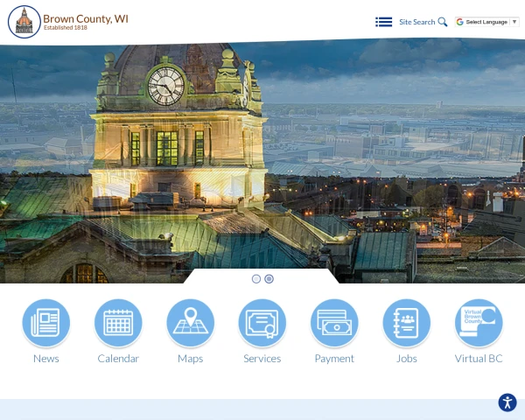Viewport: 525px width, 420px height.
Task: Click the Google translate G icon
Action: 460,22
